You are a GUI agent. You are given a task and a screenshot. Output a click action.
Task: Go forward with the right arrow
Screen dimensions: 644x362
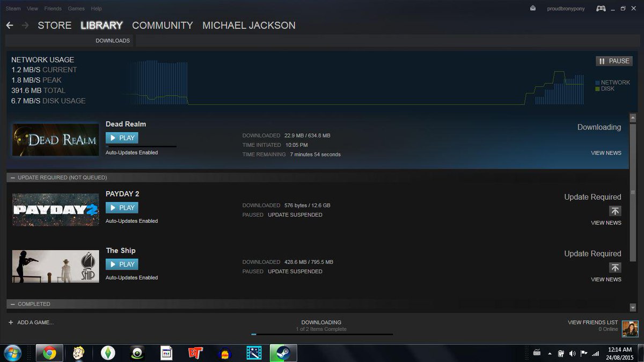[25, 25]
